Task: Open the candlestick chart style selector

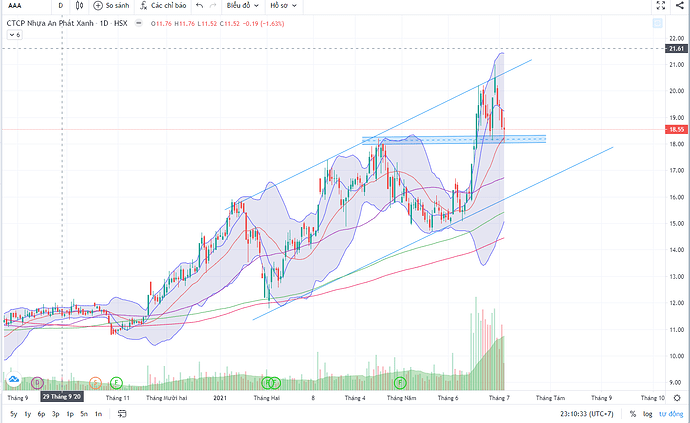Action: click(x=79, y=6)
